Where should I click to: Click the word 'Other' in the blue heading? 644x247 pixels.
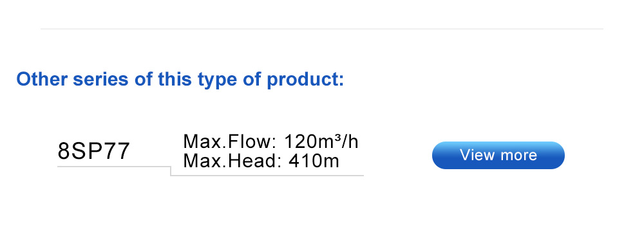pos(42,78)
